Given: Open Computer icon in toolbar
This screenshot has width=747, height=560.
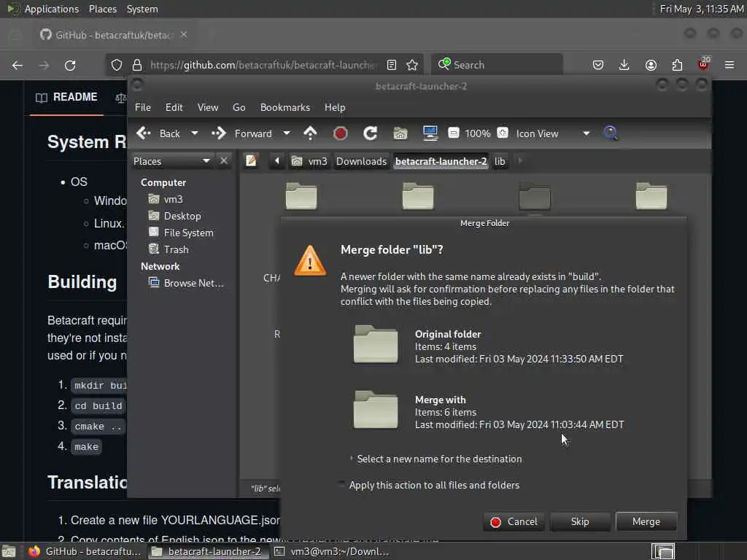Looking at the screenshot, I should (430, 133).
